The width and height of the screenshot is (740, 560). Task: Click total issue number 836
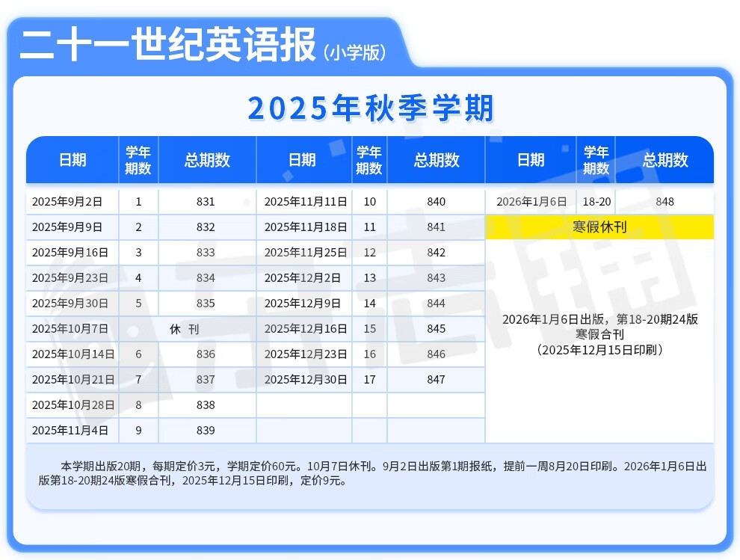[206, 354]
